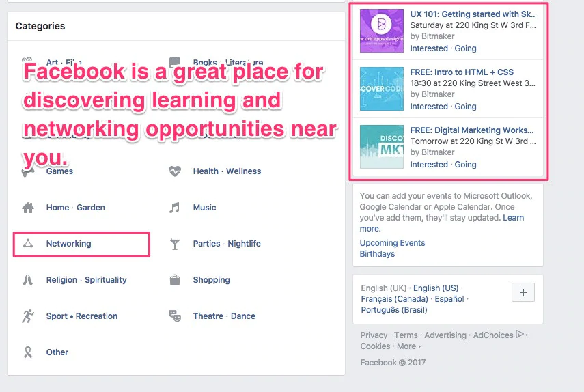This screenshot has height=392, width=584.
Task: Open the Digital Marketing event thumbnail
Action: click(x=381, y=147)
